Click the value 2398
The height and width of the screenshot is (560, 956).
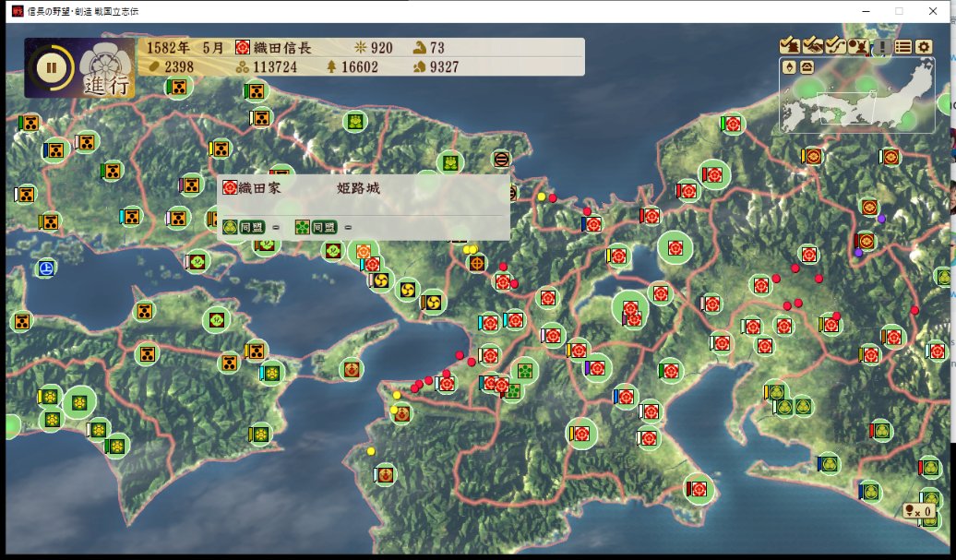tap(179, 67)
